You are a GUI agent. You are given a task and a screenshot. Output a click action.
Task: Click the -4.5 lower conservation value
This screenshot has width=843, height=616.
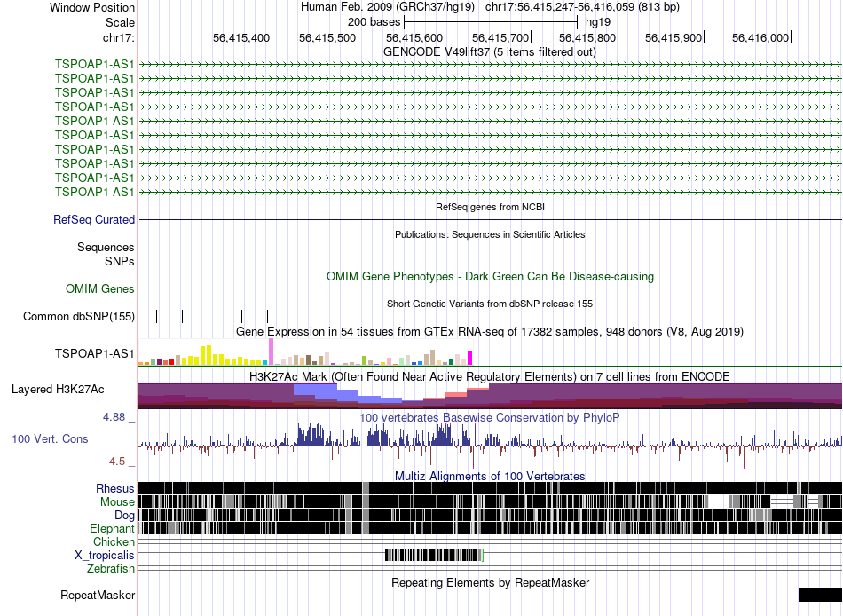pos(115,462)
